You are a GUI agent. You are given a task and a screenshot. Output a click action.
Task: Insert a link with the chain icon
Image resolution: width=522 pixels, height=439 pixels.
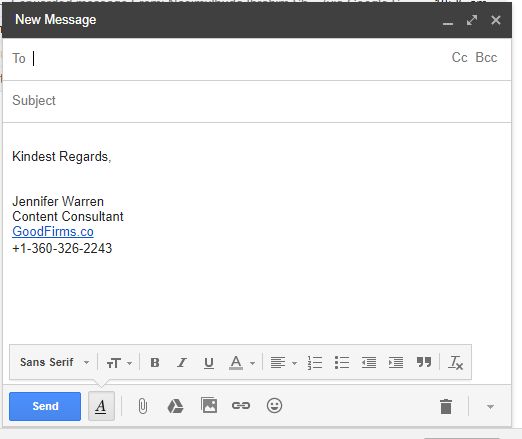pyautogui.click(x=241, y=406)
